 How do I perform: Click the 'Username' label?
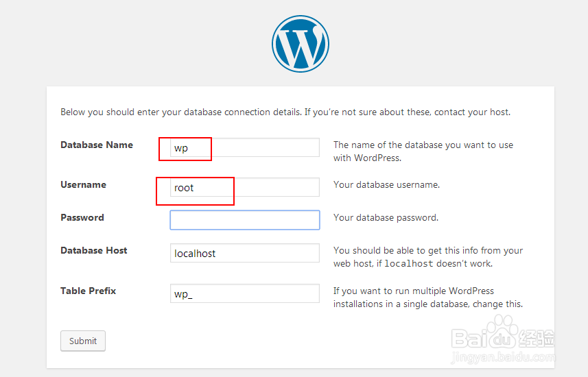(83, 185)
